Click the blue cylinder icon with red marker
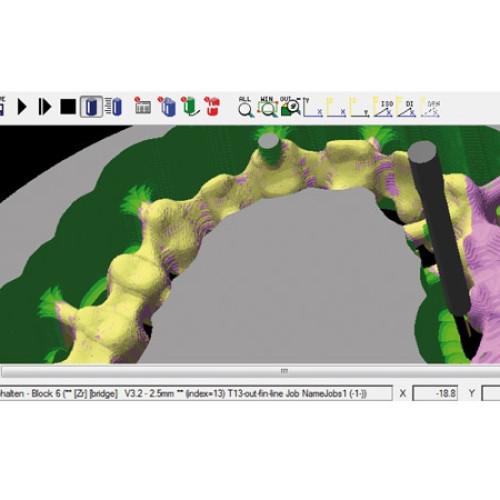500x500 pixels. (167, 106)
